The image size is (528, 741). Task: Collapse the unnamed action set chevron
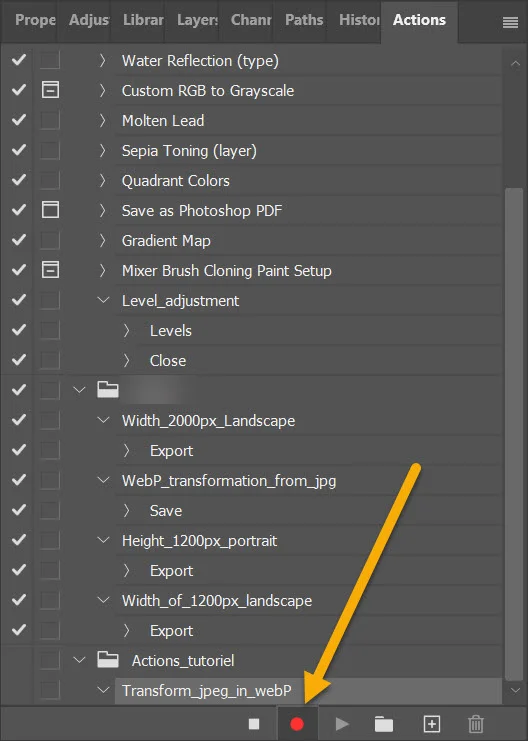(79, 390)
